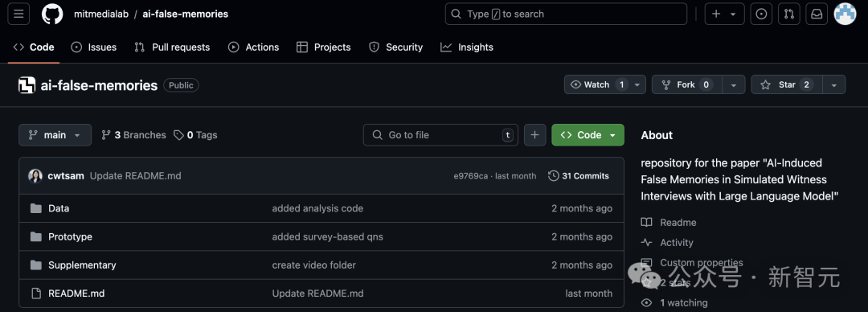
Task: Click the Supplementary folder icon
Action: tap(36, 265)
